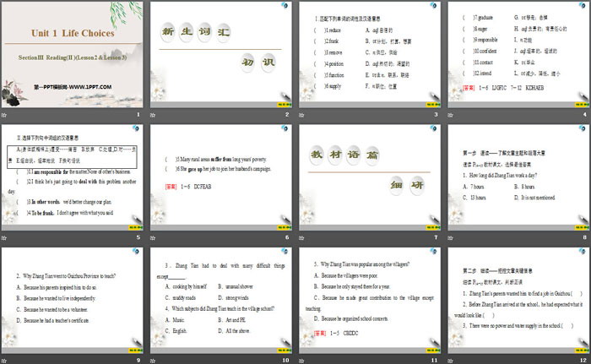Click the blue logo icon on slide 5
Image resolution: width=591 pixels, height=364 pixels.
pos(136,128)
